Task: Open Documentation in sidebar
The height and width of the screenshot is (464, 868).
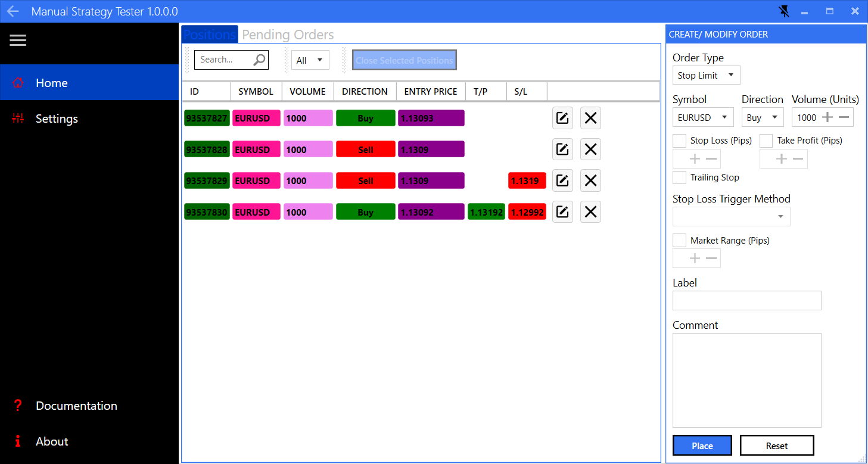Action: click(89, 406)
